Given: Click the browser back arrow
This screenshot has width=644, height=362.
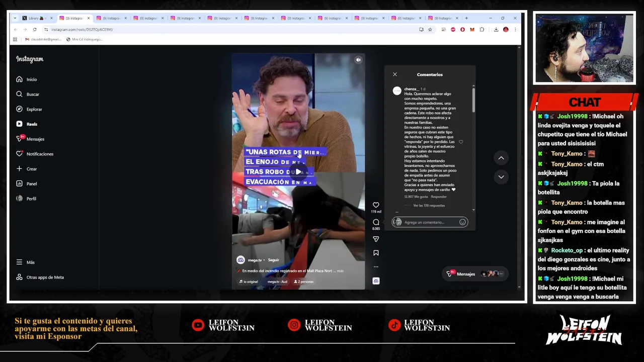Looking at the screenshot, I should coord(16,30).
